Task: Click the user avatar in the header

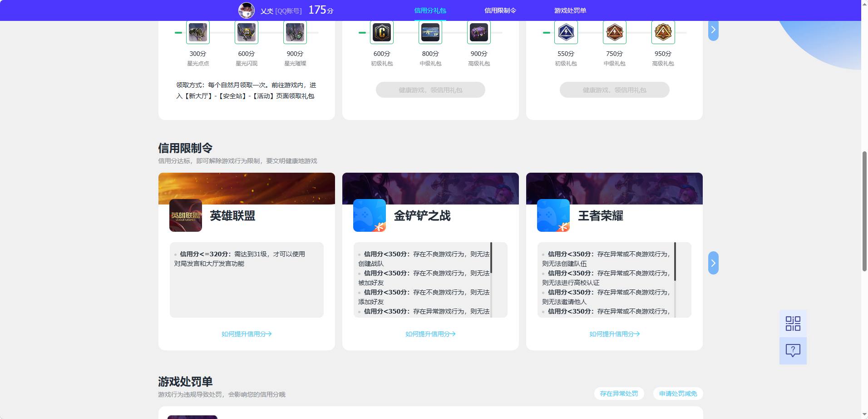Action: [247, 10]
